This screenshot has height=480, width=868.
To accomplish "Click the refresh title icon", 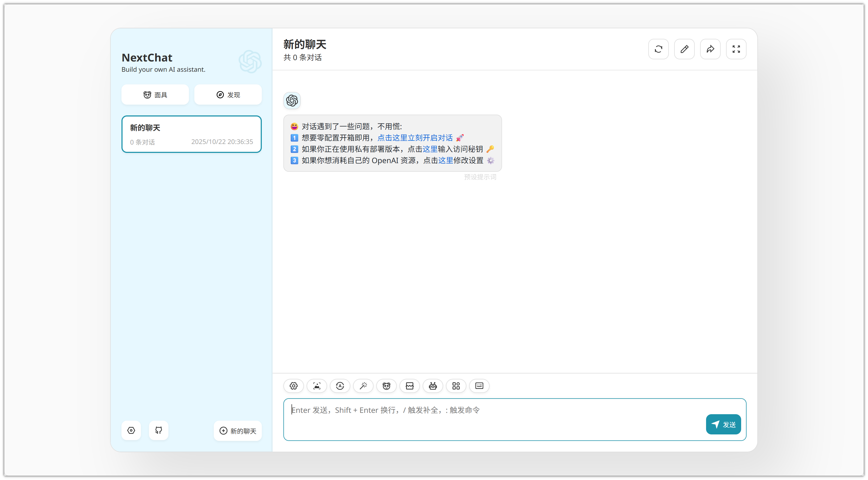I will (658, 49).
